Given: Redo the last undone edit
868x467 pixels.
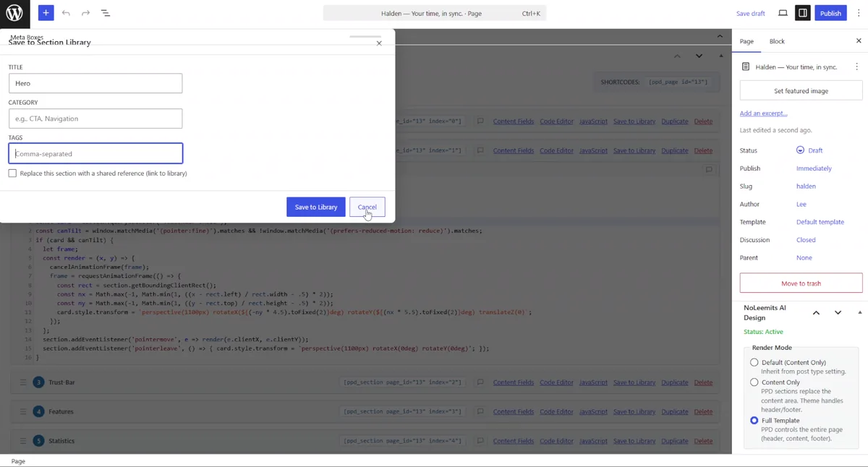Looking at the screenshot, I should (85, 13).
